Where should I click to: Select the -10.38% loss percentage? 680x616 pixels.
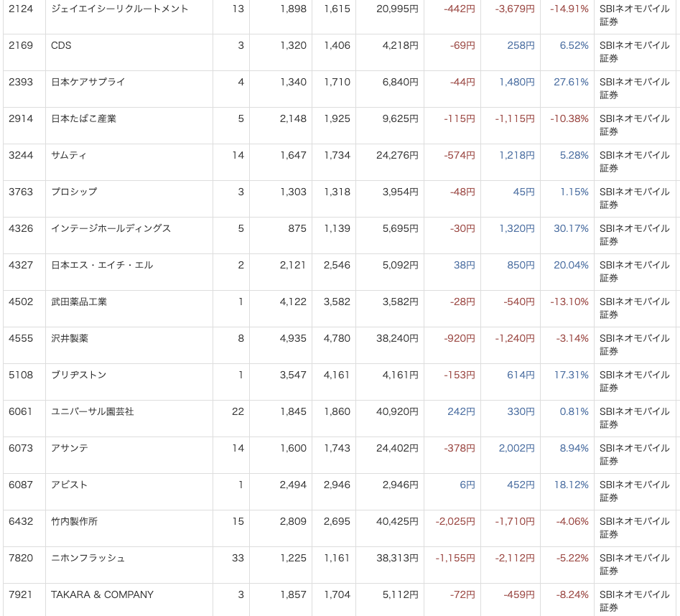(569, 118)
